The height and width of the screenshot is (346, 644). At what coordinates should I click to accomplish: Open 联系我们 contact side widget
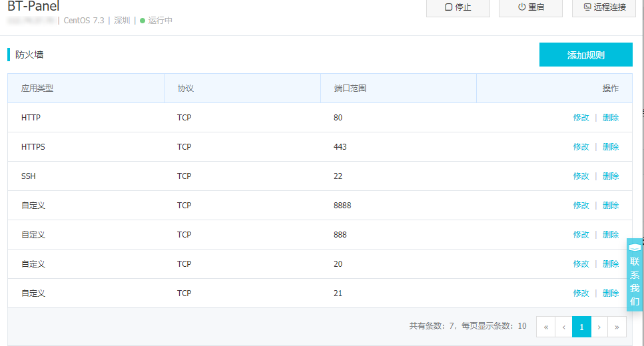pyautogui.click(x=635, y=275)
